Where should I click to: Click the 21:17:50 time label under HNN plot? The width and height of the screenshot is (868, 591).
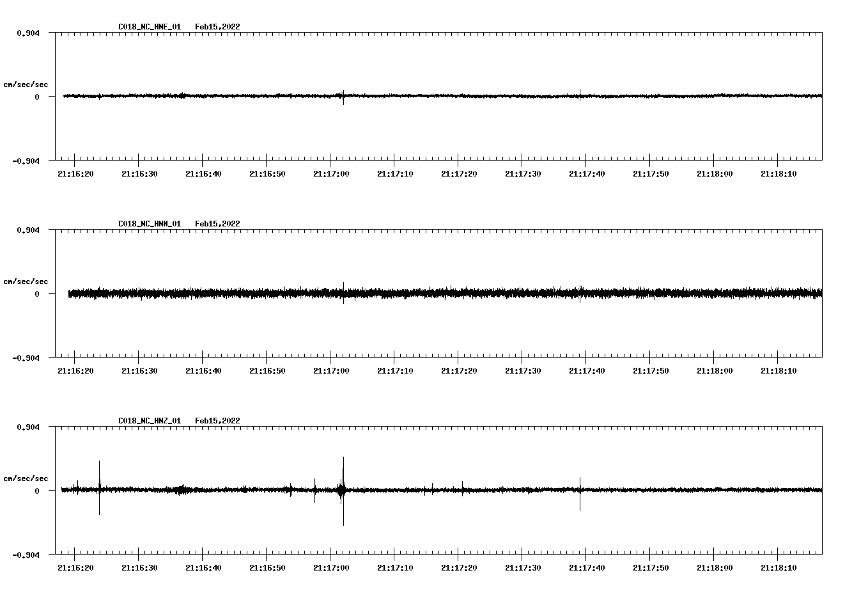click(x=651, y=371)
